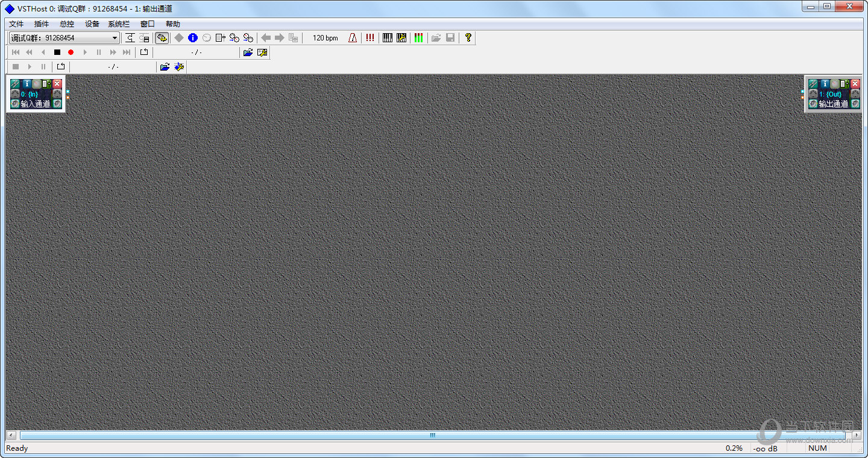
Task: Click the red record button in the player bar
Action: (x=71, y=52)
